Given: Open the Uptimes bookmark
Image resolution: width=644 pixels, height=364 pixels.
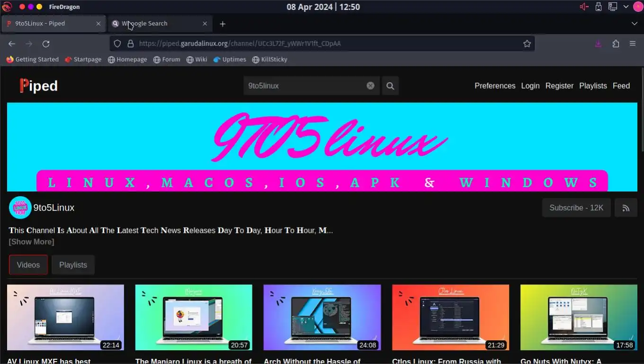Looking at the screenshot, I should point(230,59).
